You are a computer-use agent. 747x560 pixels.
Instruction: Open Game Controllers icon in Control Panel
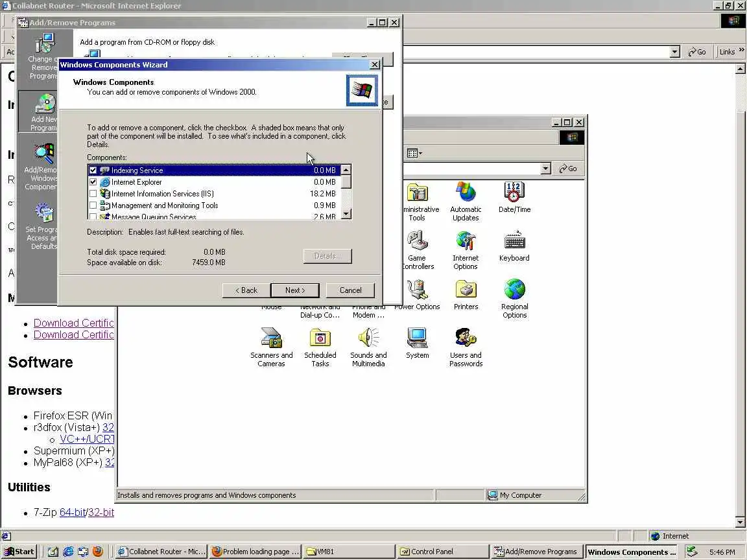click(418, 250)
